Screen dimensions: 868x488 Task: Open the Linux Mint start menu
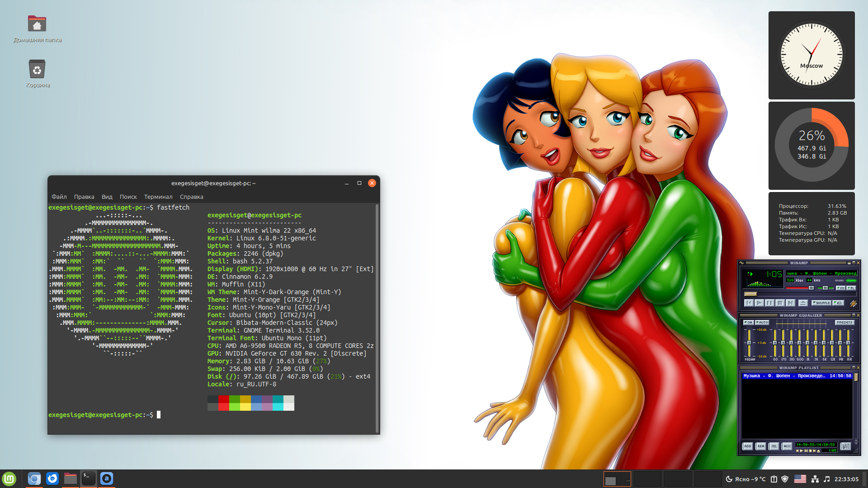(x=9, y=479)
